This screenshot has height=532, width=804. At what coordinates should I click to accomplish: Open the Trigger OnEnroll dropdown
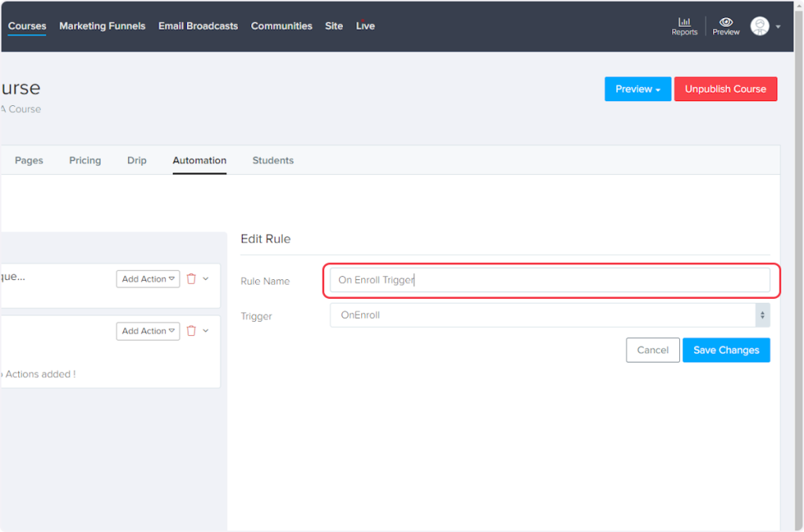point(550,315)
